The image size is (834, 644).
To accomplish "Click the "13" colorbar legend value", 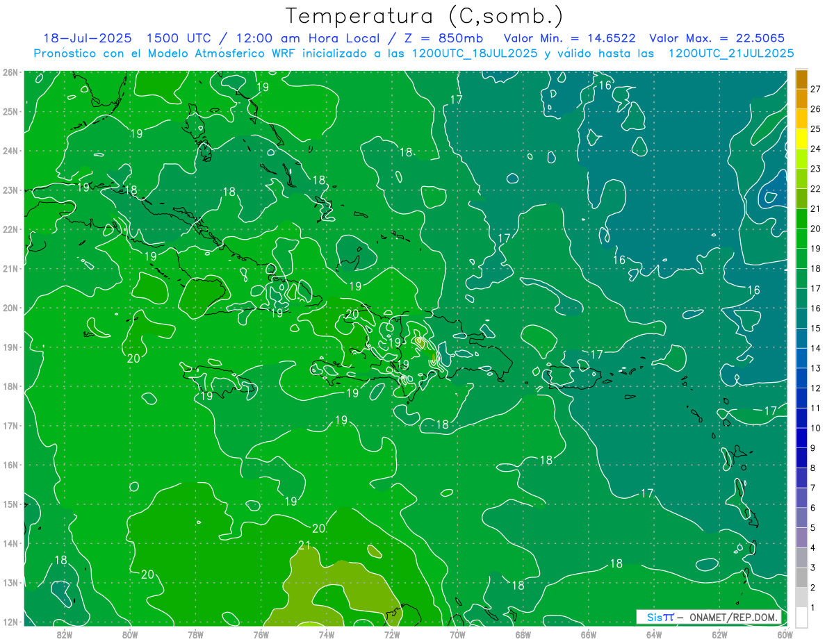I will tap(816, 368).
